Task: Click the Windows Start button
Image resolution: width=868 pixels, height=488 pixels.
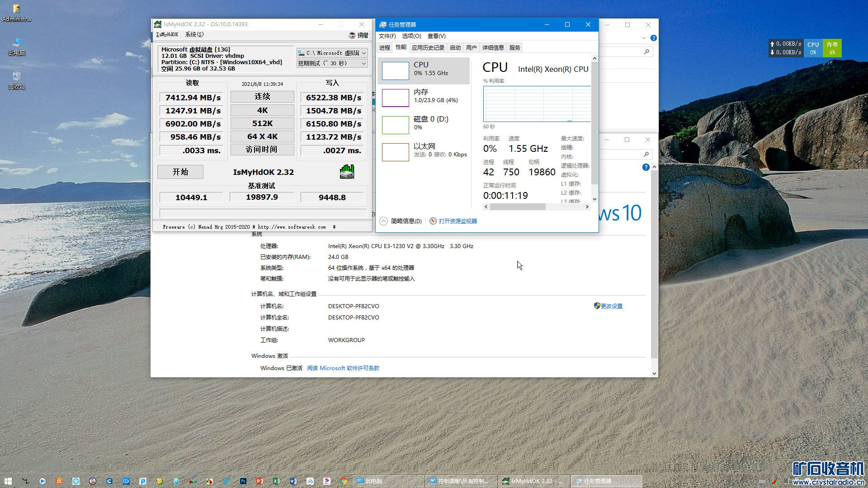Action: (8, 481)
